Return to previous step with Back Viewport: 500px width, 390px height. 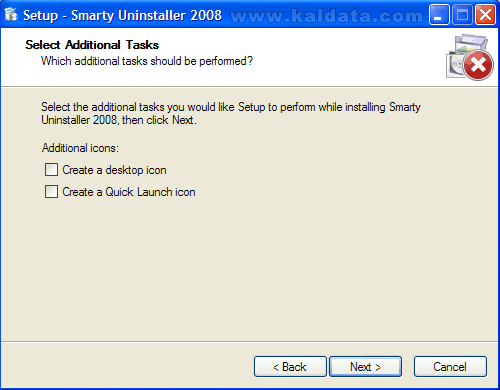pyautogui.click(x=290, y=367)
